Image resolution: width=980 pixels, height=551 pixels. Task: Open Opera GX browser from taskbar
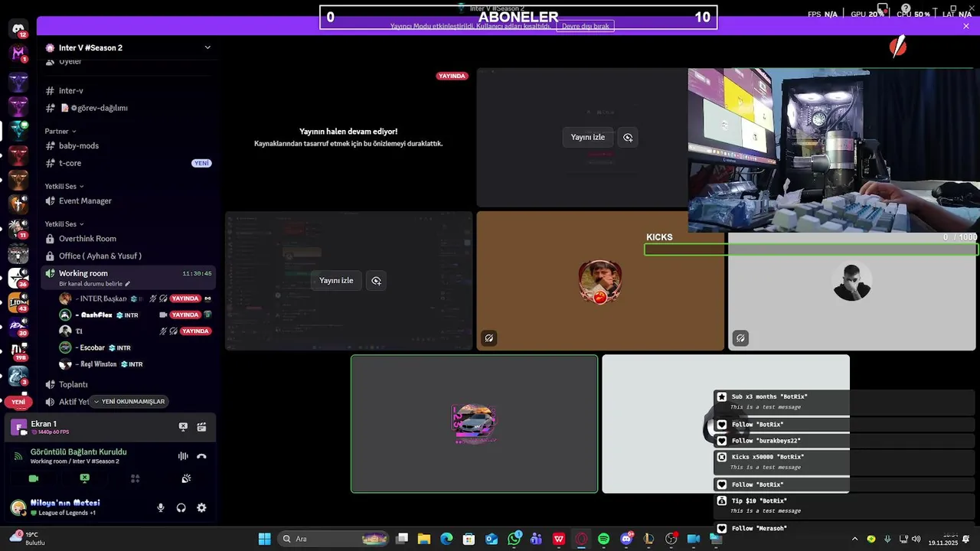point(581,539)
